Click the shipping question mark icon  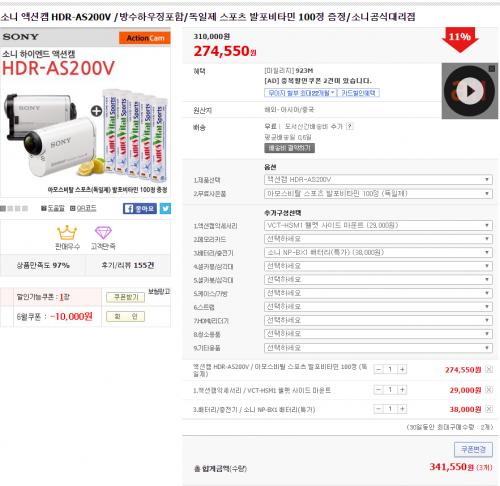(349, 126)
